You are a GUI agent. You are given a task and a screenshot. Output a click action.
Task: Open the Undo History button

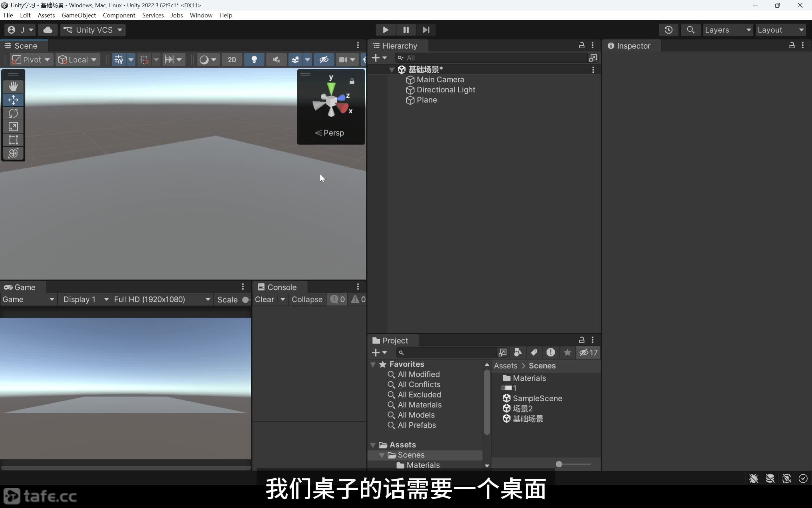point(668,30)
